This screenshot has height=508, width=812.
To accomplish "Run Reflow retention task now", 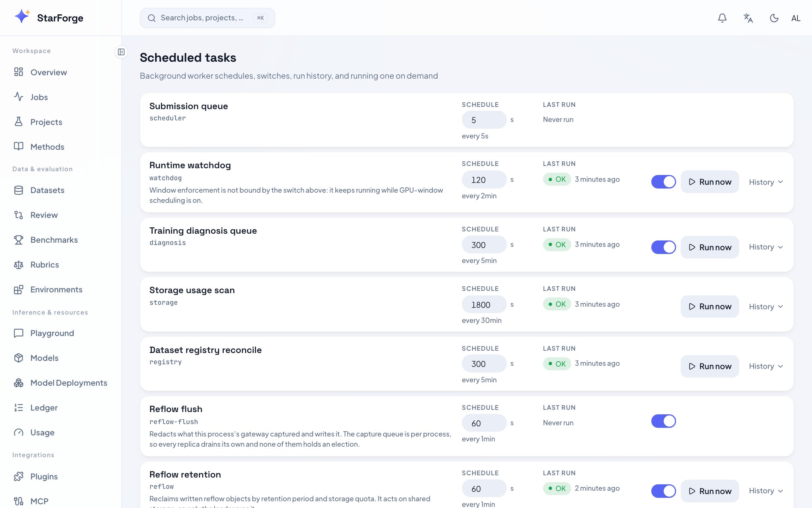I will point(710,491).
